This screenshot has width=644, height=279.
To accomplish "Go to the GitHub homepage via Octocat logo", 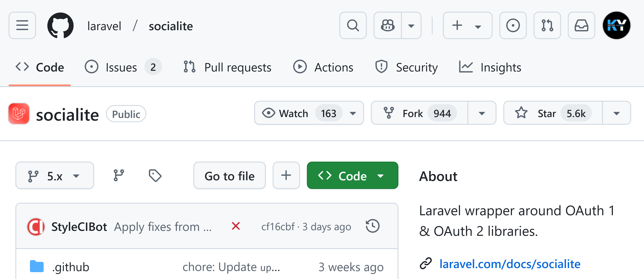I will tap(60, 25).
